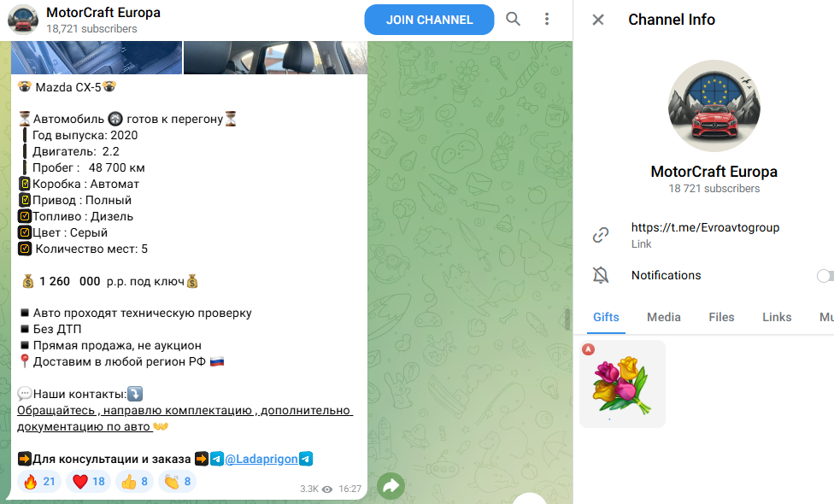Click the views eye icon on post
This screenshot has height=504, width=834.
pyautogui.click(x=327, y=489)
